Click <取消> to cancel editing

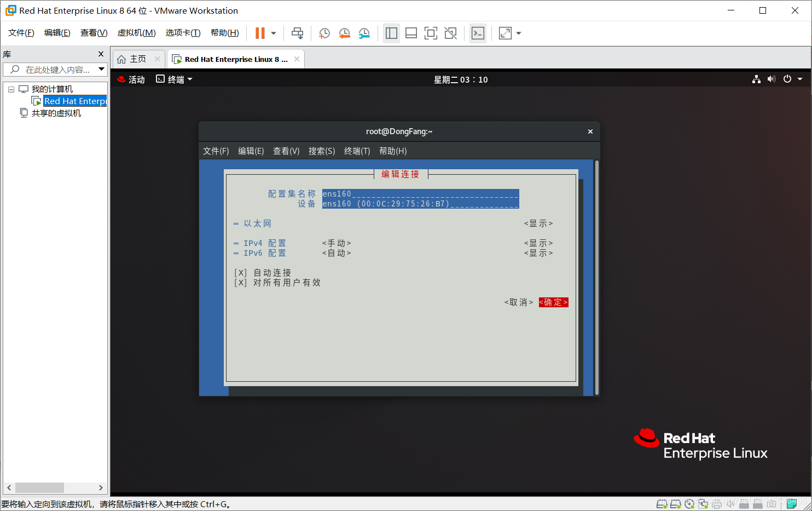pyautogui.click(x=519, y=302)
